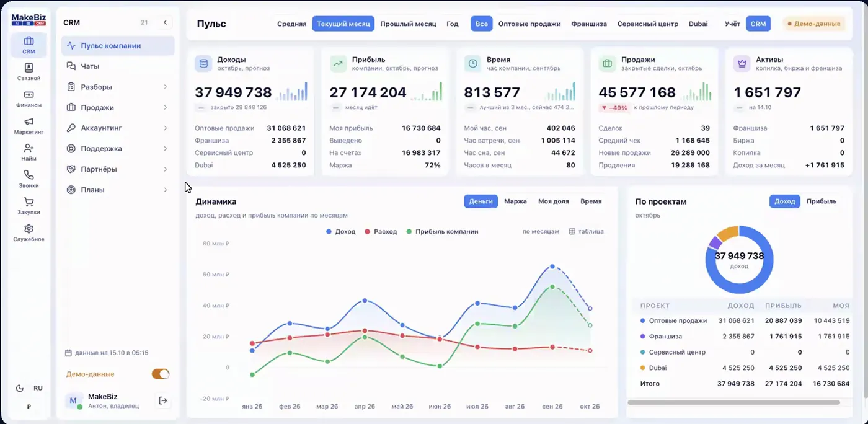Show the Маржа chart tab
Screen dimensions: 868x424
[x=515, y=201]
